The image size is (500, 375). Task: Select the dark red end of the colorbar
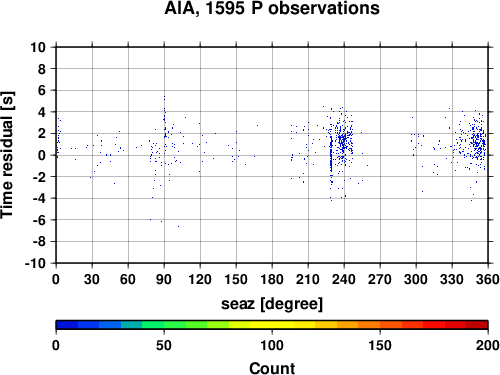click(477, 325)
